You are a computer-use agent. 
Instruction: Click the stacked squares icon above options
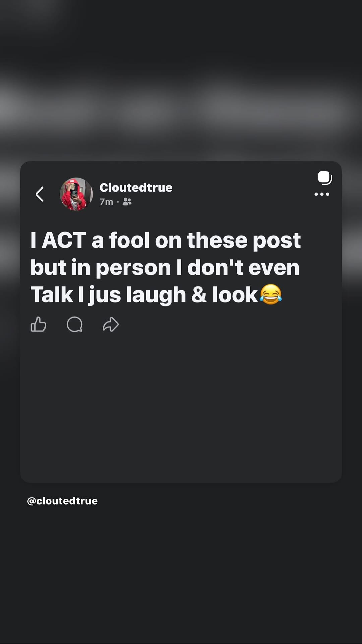point(324,178)
